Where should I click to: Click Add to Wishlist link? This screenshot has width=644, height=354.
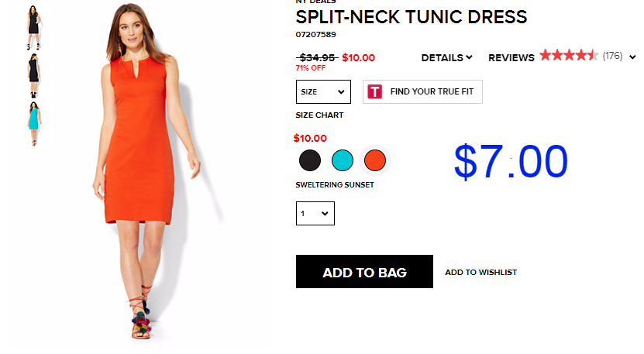coord(481,272)
